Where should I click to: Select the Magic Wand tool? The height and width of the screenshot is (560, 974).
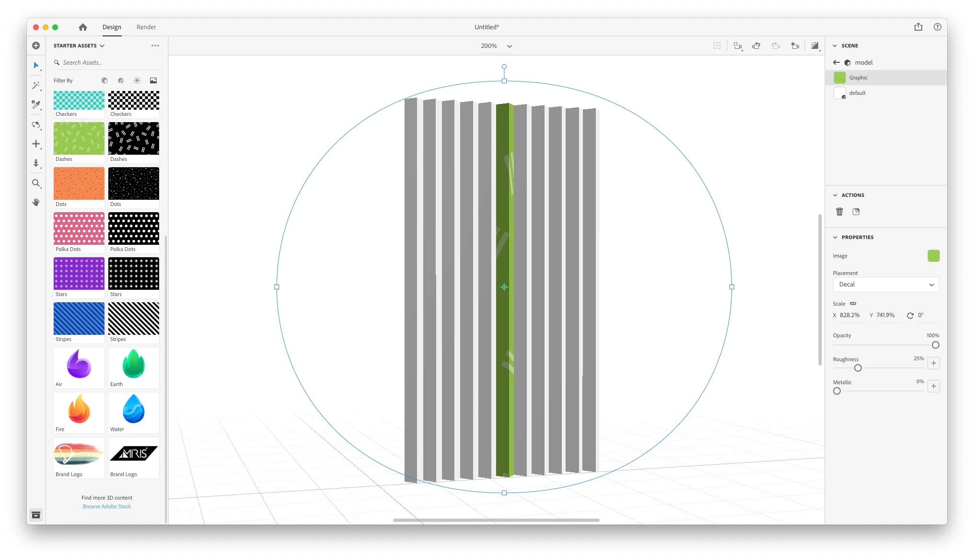coord(36,85)
